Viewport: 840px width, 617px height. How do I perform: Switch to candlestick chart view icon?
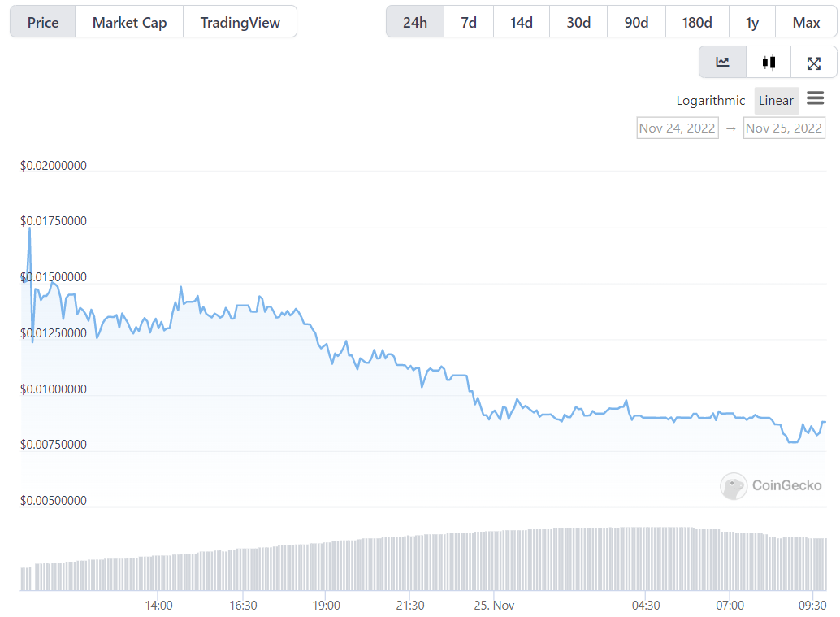(x=769, y=62)
